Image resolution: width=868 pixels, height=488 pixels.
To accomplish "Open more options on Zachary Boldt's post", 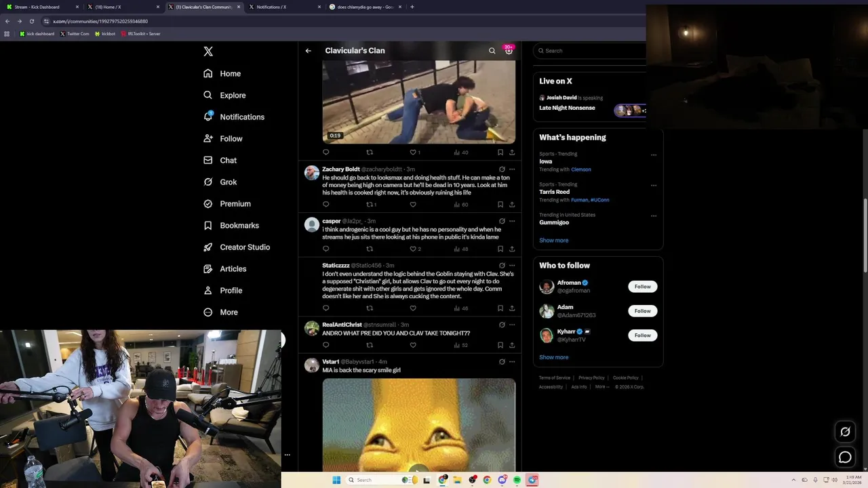I will pyautogui.click(x=512, y=169).
